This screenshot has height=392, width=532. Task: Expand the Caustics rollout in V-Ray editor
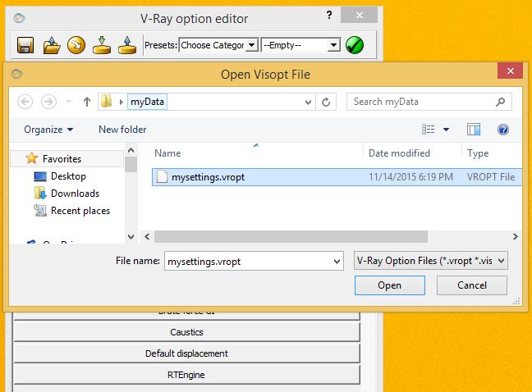point(186,332)
